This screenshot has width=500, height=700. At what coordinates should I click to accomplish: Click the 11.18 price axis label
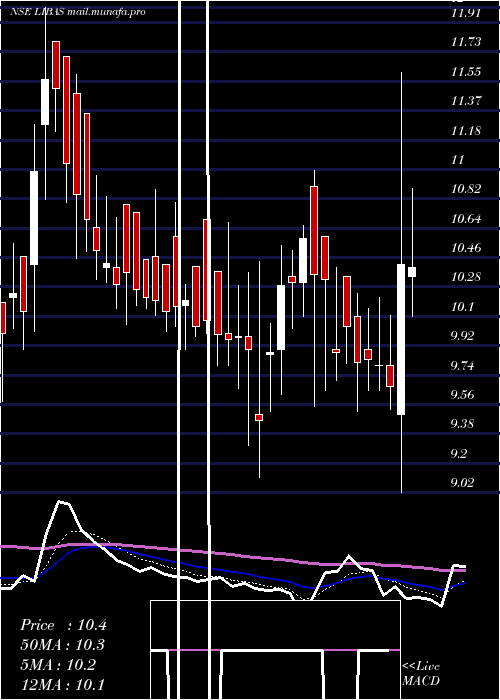(x=466, y=131)
